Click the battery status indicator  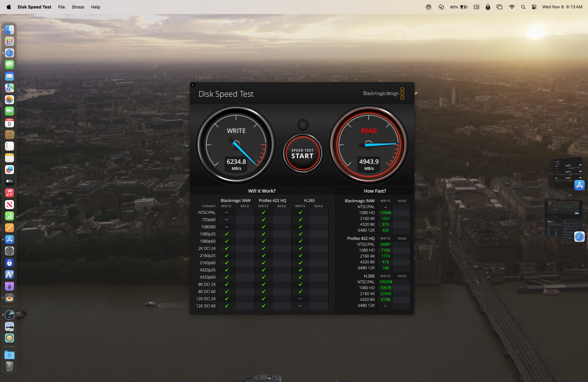[x=459, y=7]
